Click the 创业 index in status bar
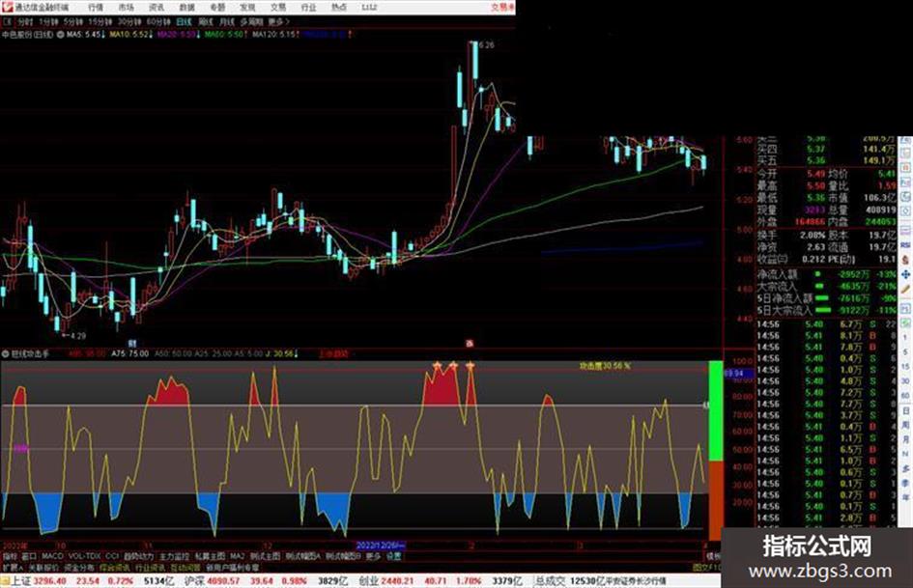 tap(368, 581)
